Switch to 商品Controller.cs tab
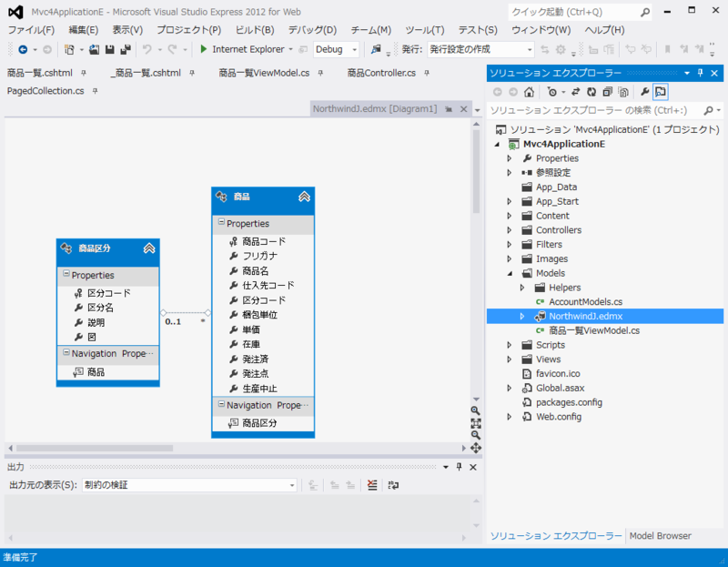 pos(381,73)
